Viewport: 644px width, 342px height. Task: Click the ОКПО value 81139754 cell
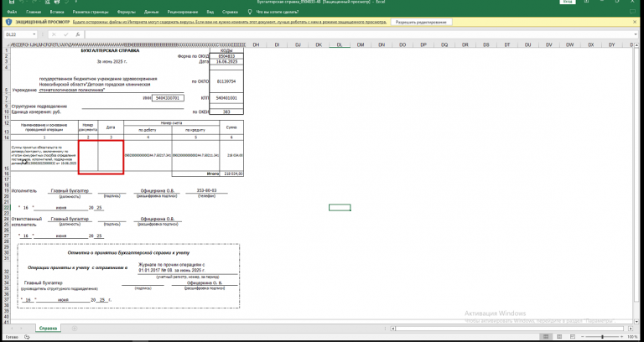[226, 81]
